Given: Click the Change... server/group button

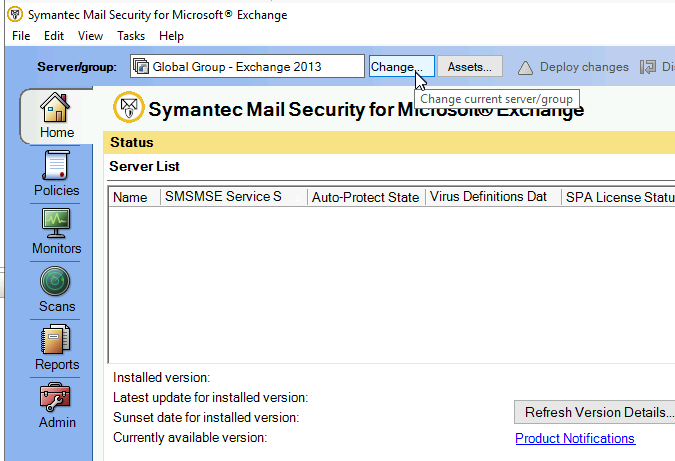Looking at the screenshot, I should tap(402, 66).
